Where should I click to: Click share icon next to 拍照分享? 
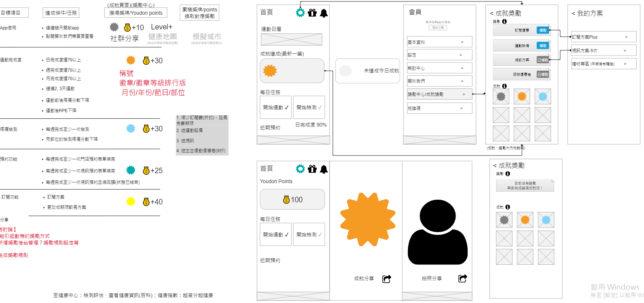tap(462, 278)
